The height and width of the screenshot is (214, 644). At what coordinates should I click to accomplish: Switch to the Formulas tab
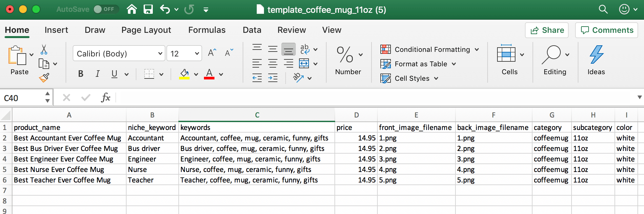(x=207, y=30)
